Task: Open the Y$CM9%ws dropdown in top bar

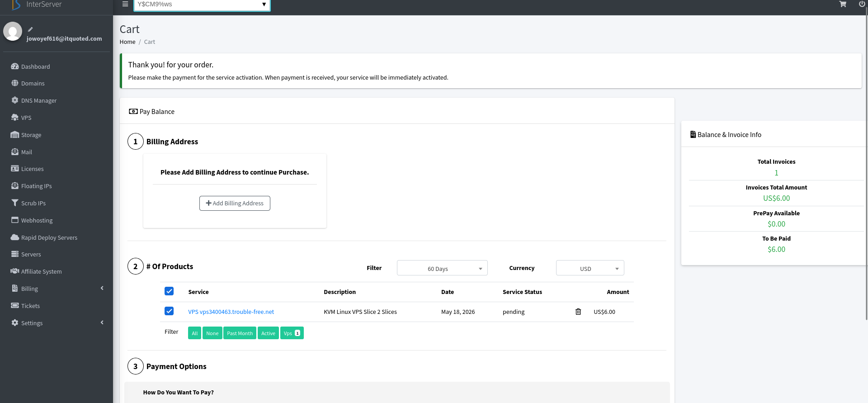Action: (x=202, y=5)
